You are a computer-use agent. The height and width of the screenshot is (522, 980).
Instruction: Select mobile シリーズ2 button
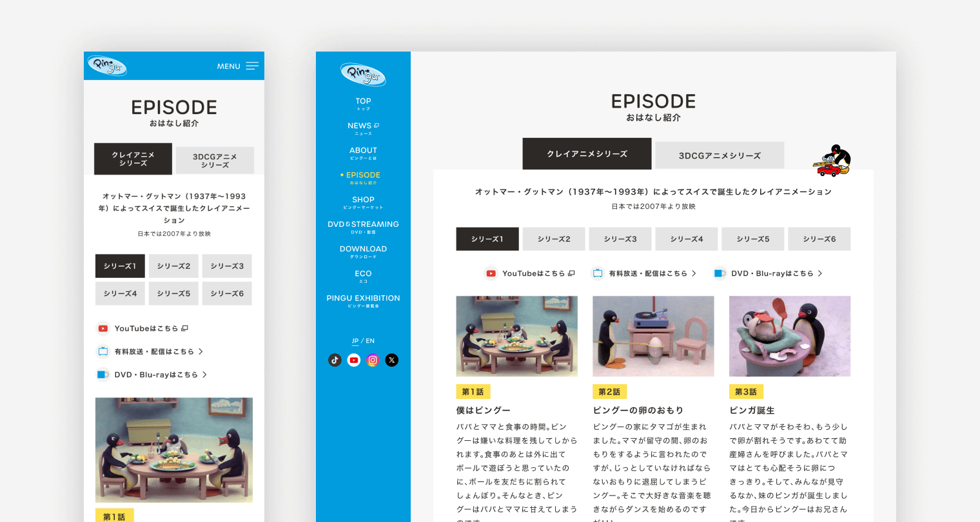(173, 266)
